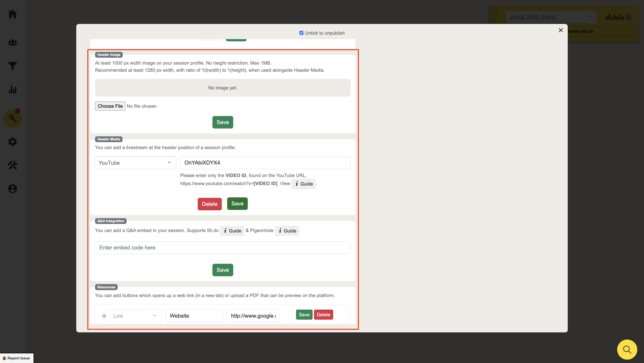
Task: Click the Q&A embed code field
Action: pyautogui.click(x=222, y=248)
